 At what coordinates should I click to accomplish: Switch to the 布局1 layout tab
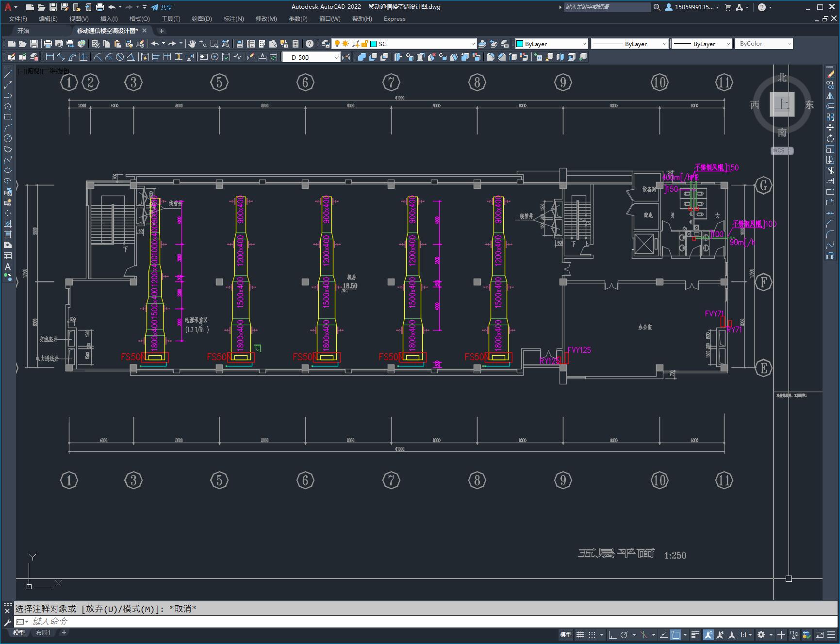point(43,632)
